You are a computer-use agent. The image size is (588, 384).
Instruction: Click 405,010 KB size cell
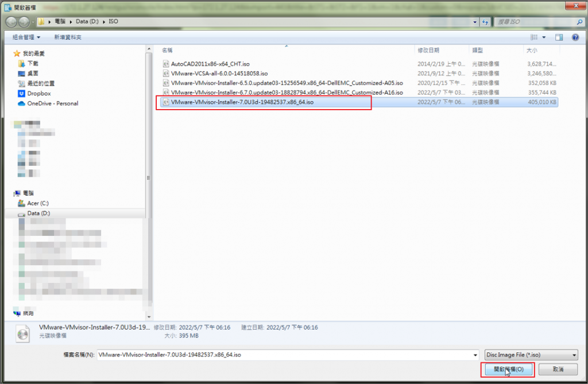[x=542, y=102]
